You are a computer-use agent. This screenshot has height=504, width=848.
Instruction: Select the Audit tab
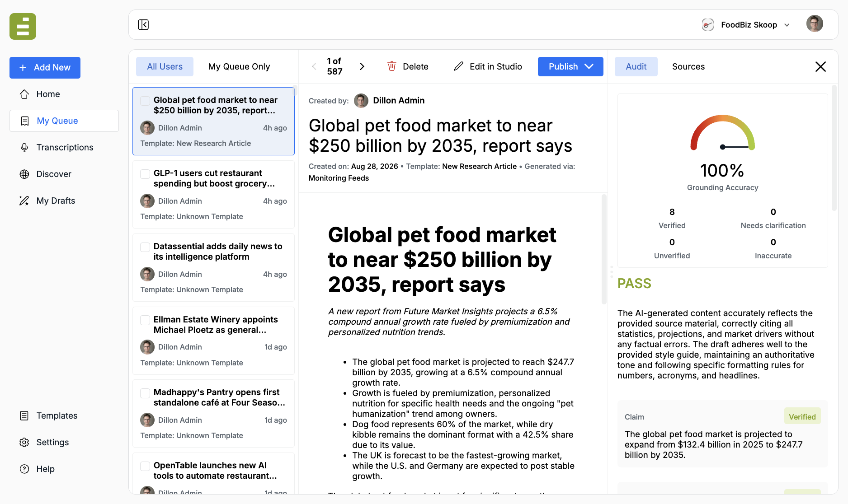pos(636,66)
